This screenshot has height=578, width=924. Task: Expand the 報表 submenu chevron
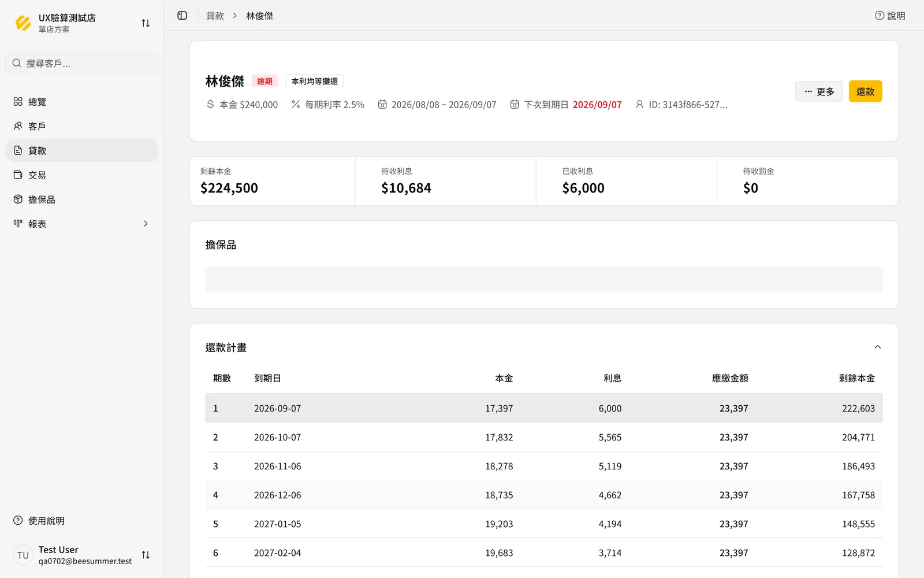[146, 224]
